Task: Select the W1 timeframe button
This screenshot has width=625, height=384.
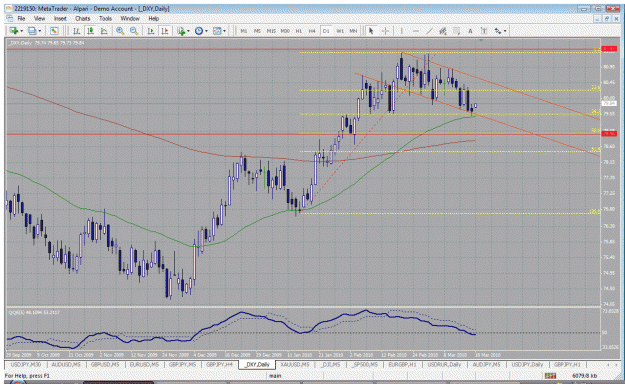Action: [x=340, y=31]
